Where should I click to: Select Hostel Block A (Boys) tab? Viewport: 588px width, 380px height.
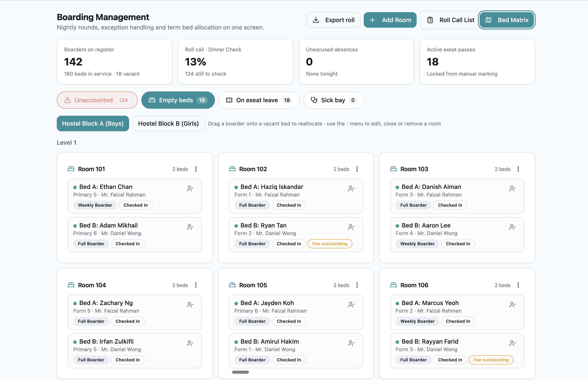[x=93, y=124]
